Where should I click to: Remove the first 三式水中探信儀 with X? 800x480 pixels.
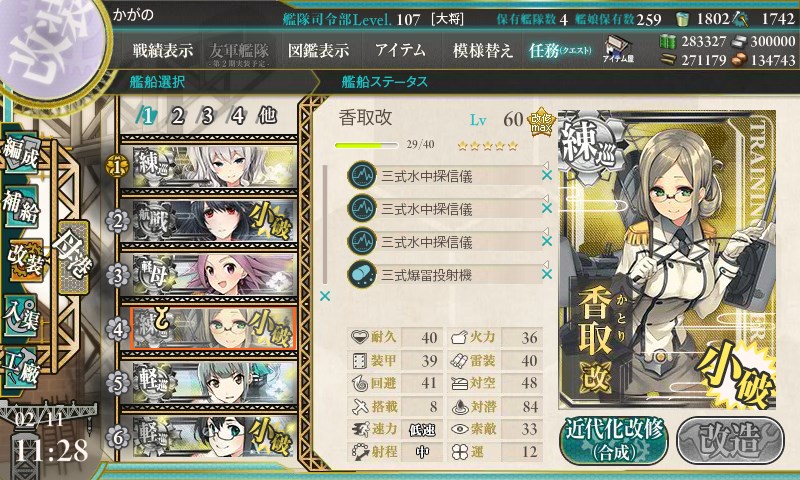pos(546,175)
